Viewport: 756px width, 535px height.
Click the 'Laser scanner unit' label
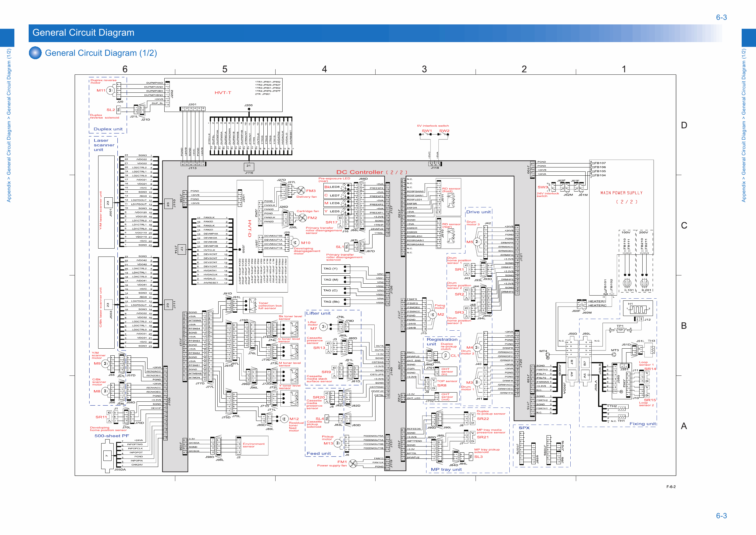pyautogui.click(x=104, y=145)
